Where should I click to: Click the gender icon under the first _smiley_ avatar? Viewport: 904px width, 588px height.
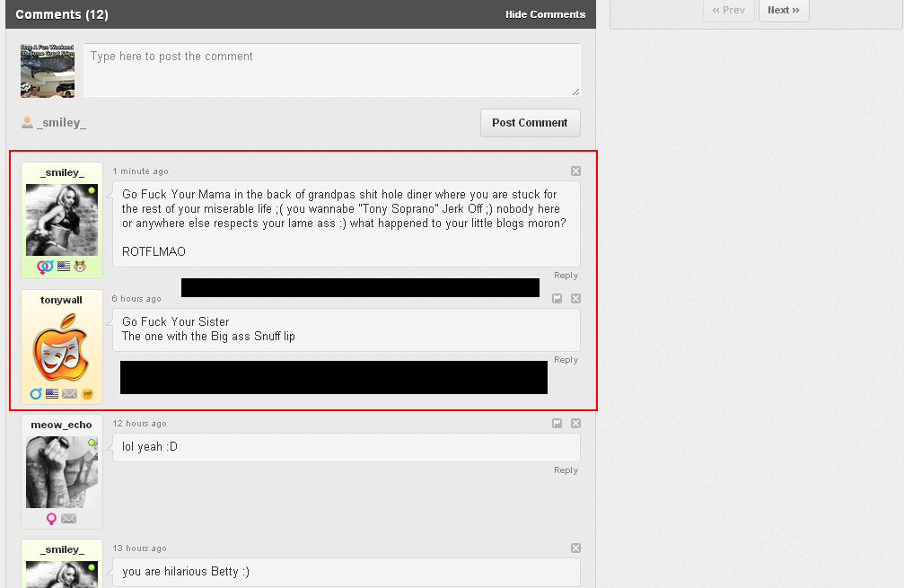45,267
